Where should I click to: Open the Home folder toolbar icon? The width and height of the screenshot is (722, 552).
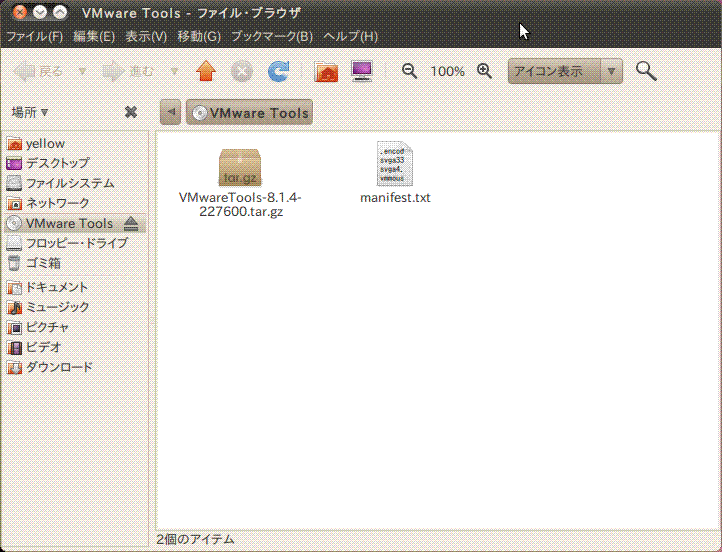(x=326, y=71)
